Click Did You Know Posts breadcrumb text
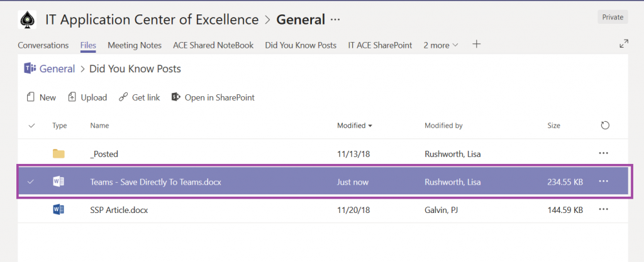This screenshot has width=644, height=262. [x=135, y=69]
